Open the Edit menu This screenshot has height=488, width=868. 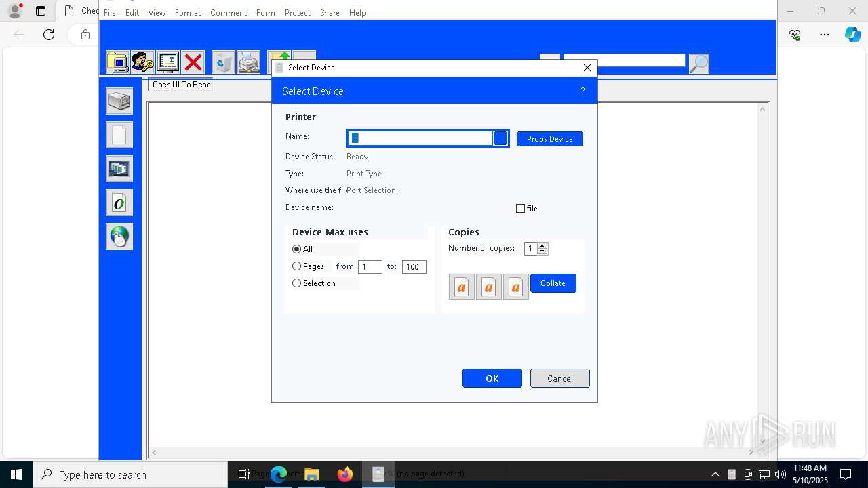132,13
